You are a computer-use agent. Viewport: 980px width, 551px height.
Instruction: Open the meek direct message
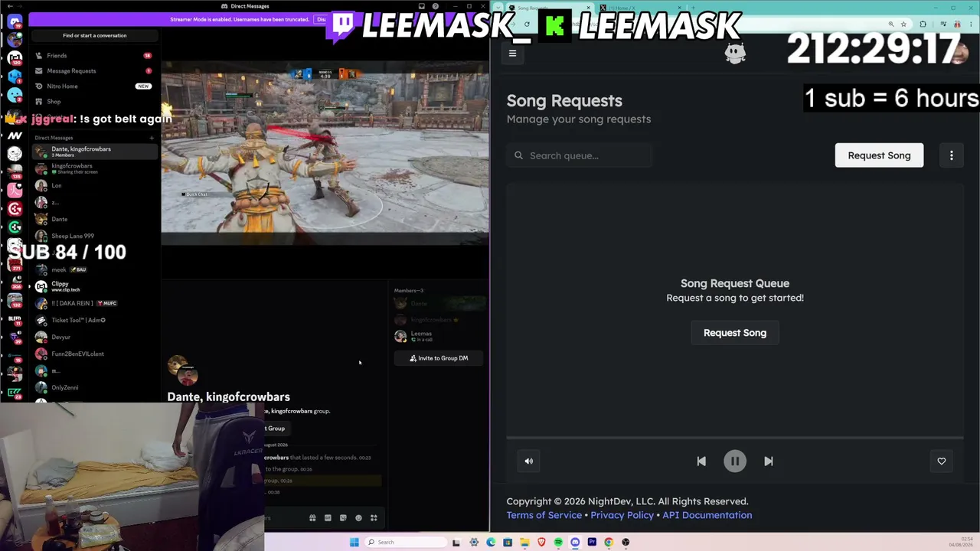point(93,270)
